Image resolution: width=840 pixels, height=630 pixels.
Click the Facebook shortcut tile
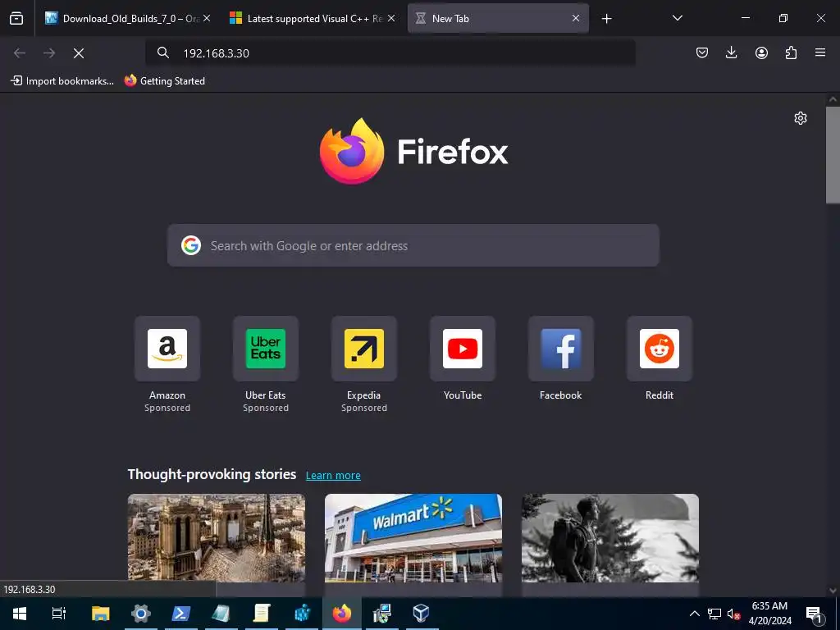point(561,349)
